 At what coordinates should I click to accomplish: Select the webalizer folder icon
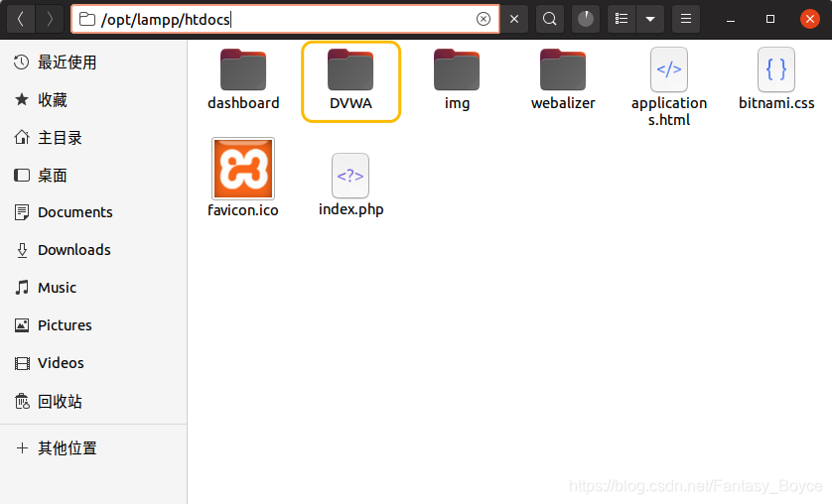click(563, 69)
